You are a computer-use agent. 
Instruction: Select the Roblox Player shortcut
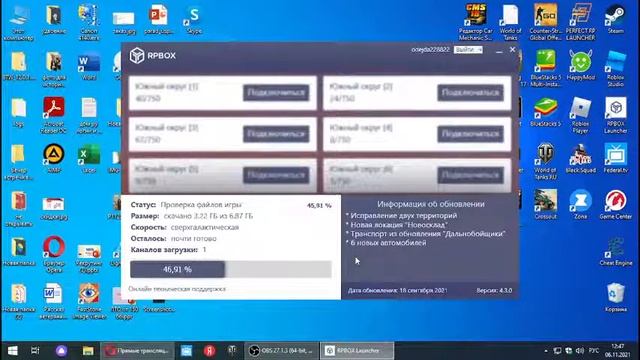(x=580, y=115)
